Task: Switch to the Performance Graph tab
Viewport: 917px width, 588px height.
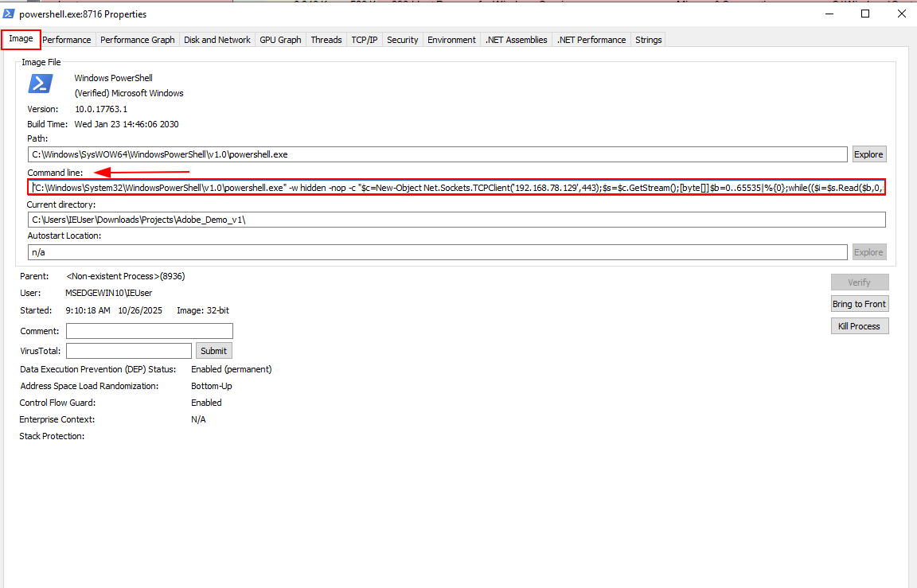Action: [x=138, y=40]
